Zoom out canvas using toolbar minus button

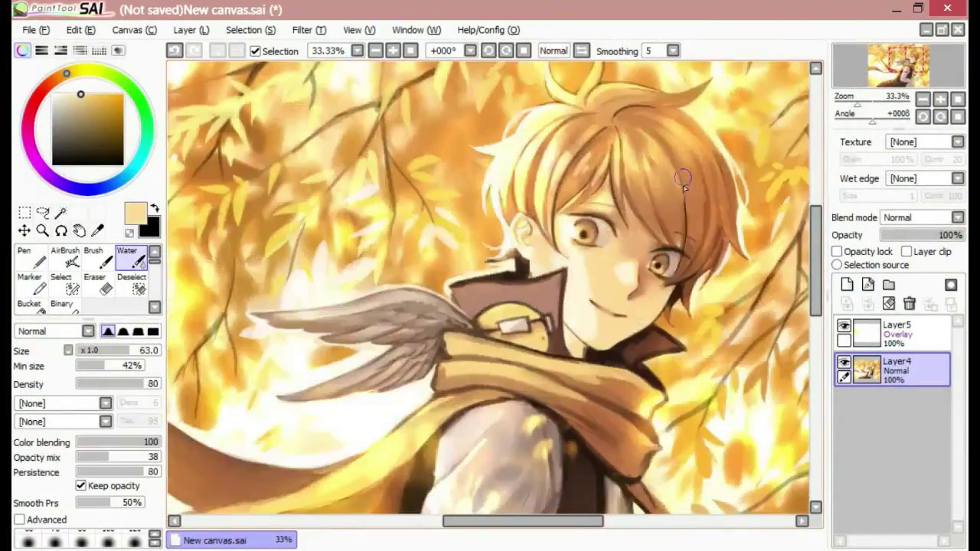tap(375, 51)
